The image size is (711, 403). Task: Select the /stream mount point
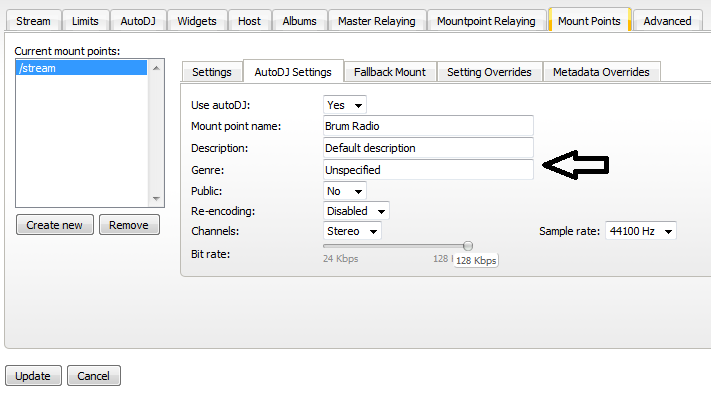click(x=82, y=69)
